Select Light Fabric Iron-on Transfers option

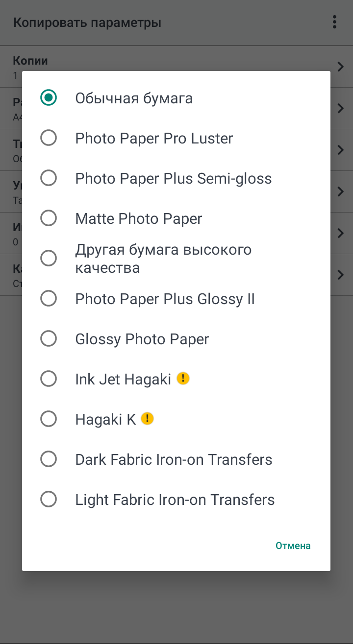point(49,500)
